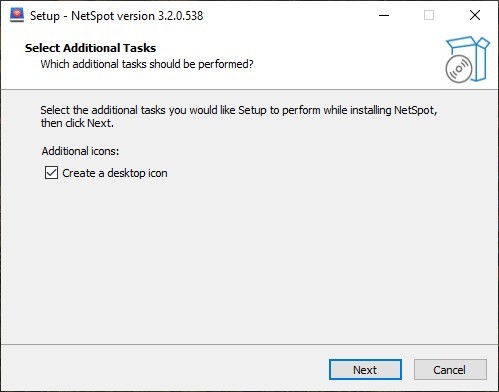Viewport: 499px width, 392px height.
Task: Toggle desktop icon via its text label
Action: click(115, 173)
